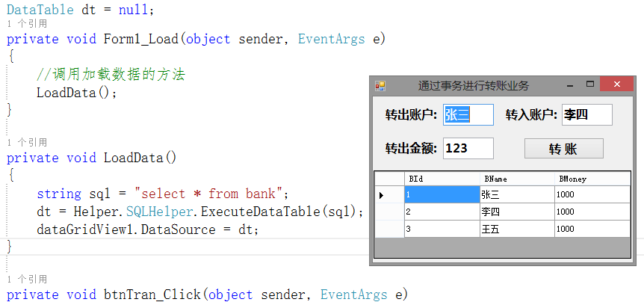Click the null keyword in first code line

point(134,10)
